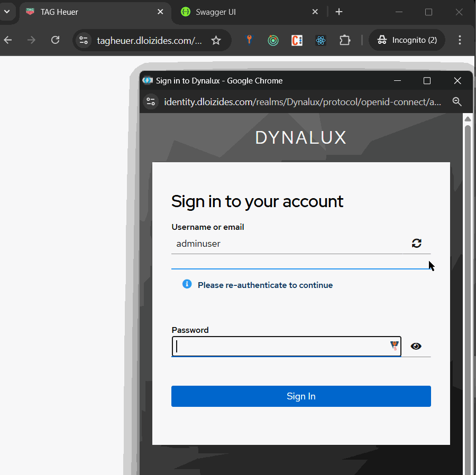Click the red C extension icon
The image size is (476, 475).
[x=297, y=41]
